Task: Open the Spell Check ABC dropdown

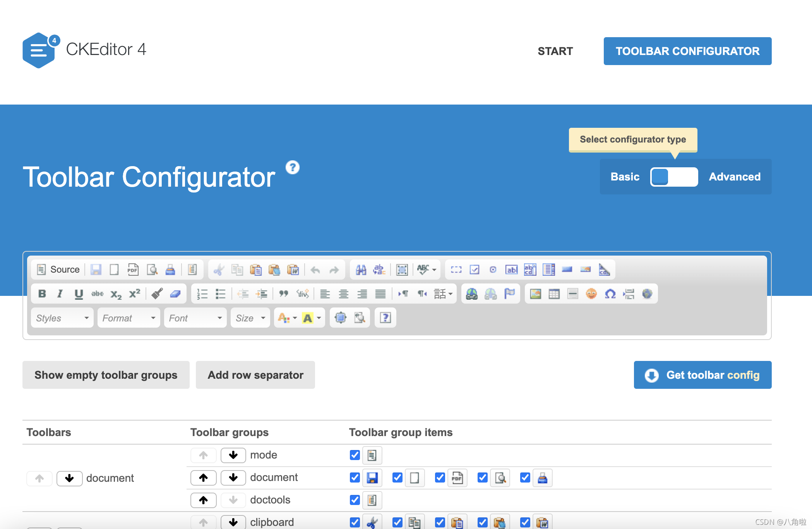Action: point(427,270)
